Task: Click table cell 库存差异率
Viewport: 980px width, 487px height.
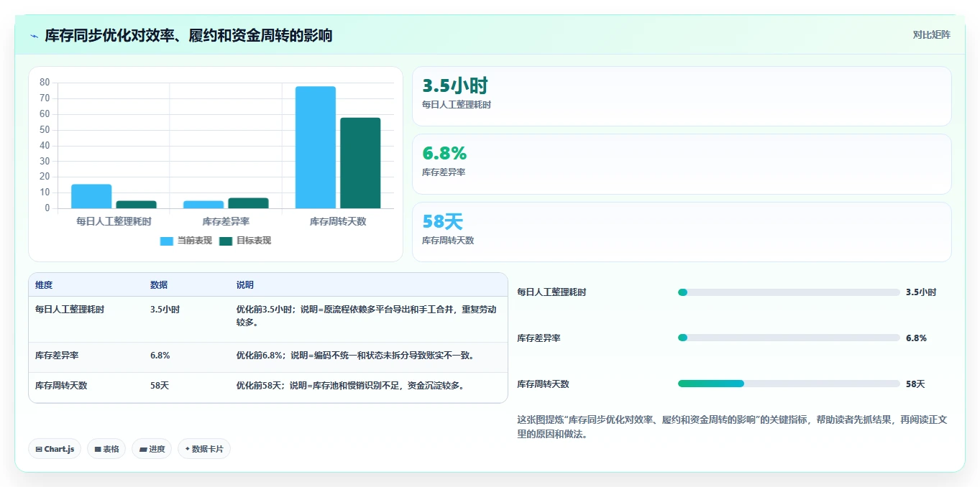Action: 57,356
